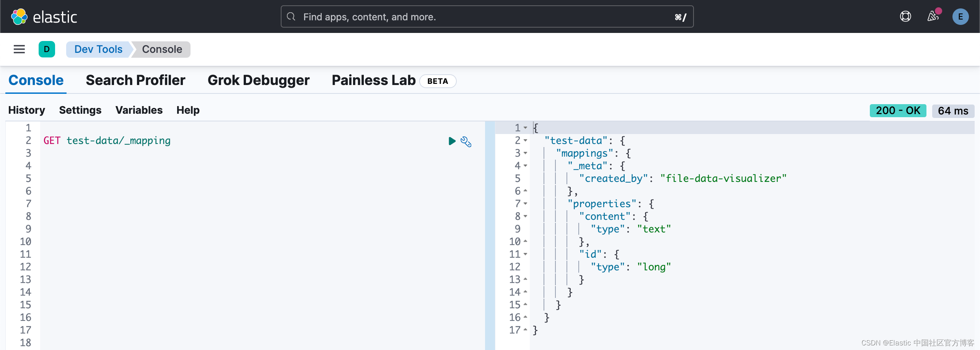Open the History menu
The image size is (980, 350).
pyautogui.click(x=26, y=110)
